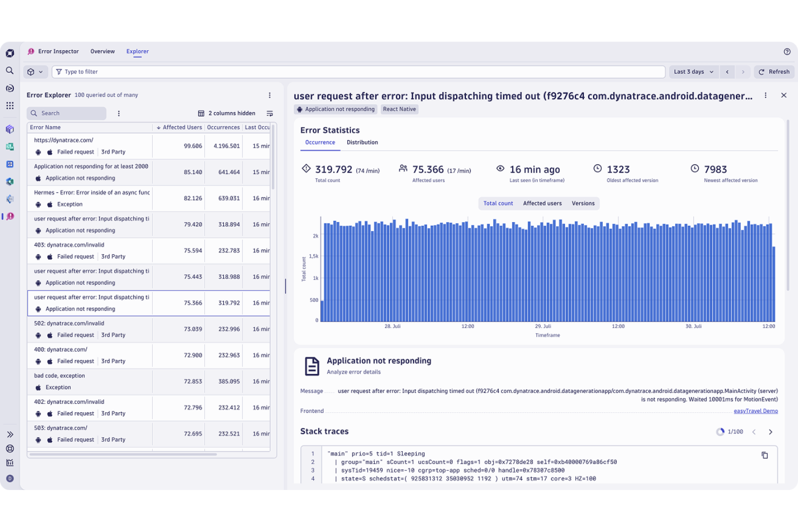This screenshot has height=532, width=798.
Task: Expand the collapsed sidebar with the double chevron
Action: click(9, 433)
